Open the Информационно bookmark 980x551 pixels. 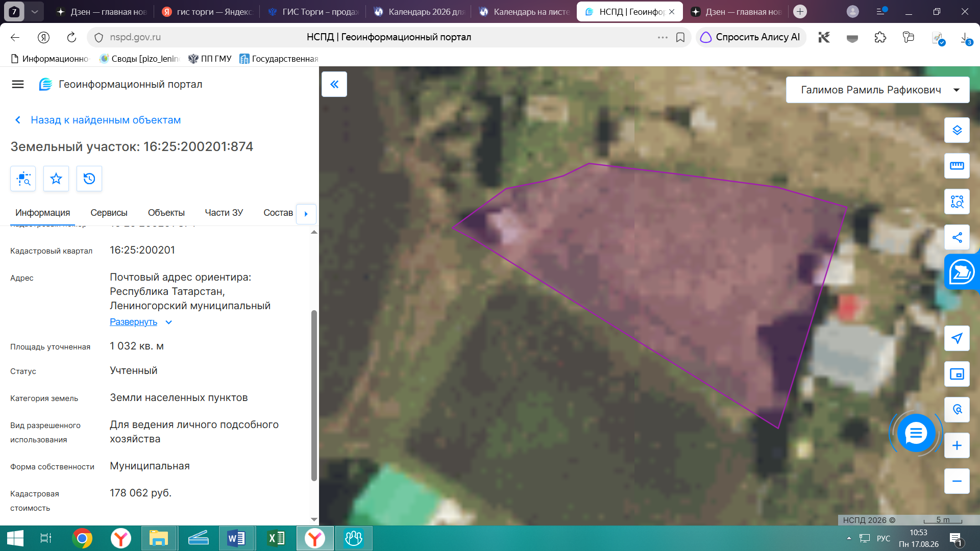point(50,59)
